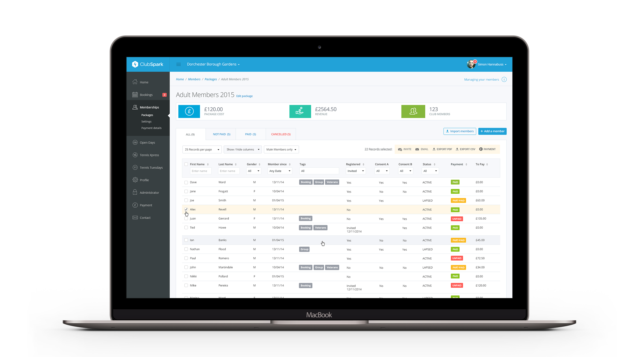The height and width of the screenshot is (357, 644).
Task: Toggle checkbox next to Alex Revell
Action: [x=186, y=209]
